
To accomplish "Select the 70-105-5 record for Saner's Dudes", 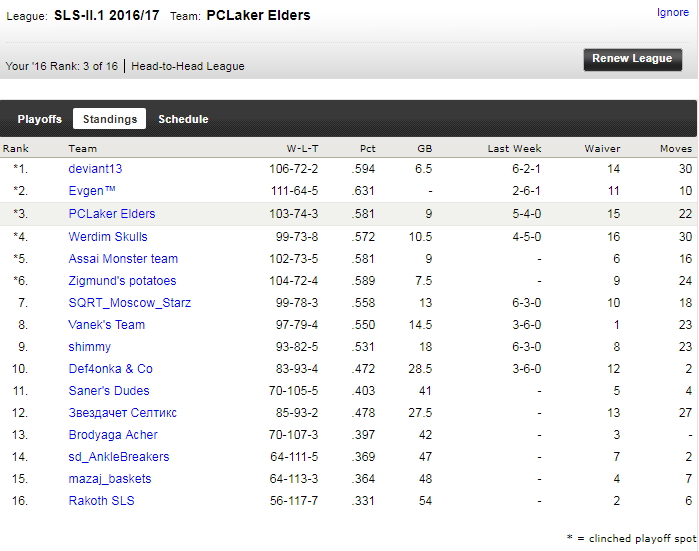I will tap(293, 391).
